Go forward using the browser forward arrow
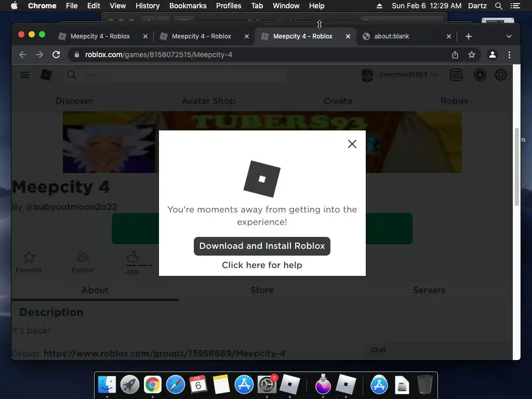The height and width of the screenshot is (399, 532). click(39, 55)
